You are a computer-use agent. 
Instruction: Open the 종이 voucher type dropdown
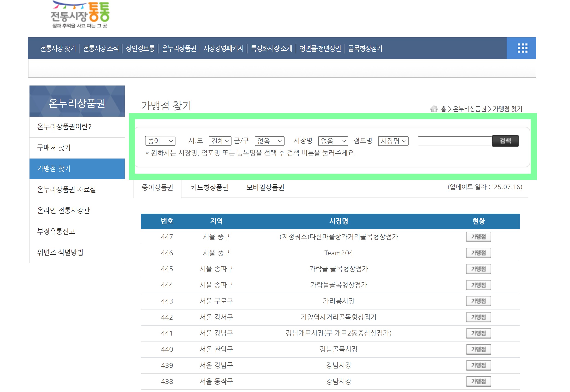coord(160,141)
